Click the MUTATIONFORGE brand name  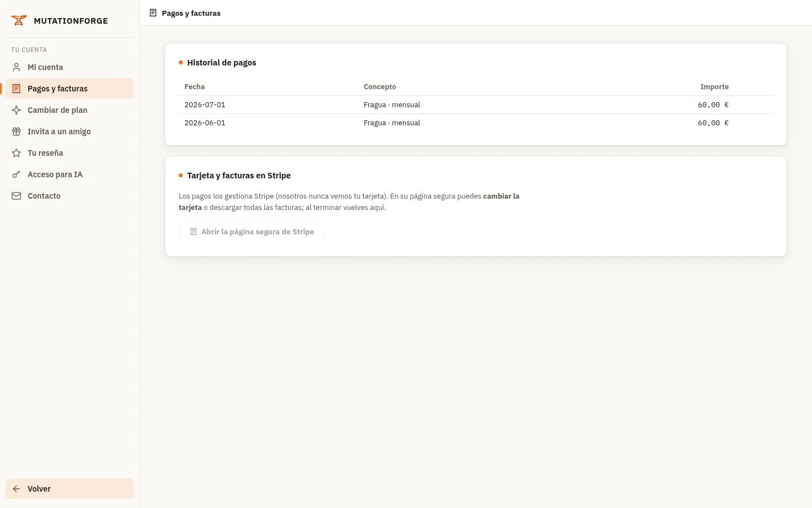click(71, 21)
